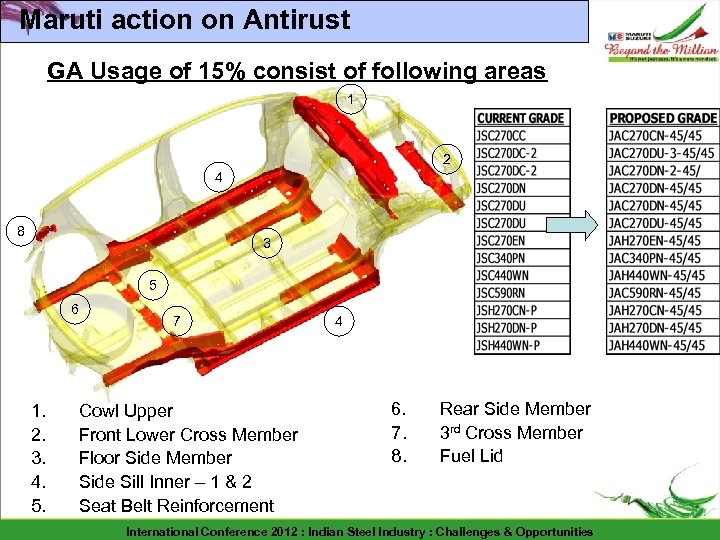This screenshot has width=720, height=540.
Task: Select the 'CURRENT GRADE' table header
Action: pos(522,118)
